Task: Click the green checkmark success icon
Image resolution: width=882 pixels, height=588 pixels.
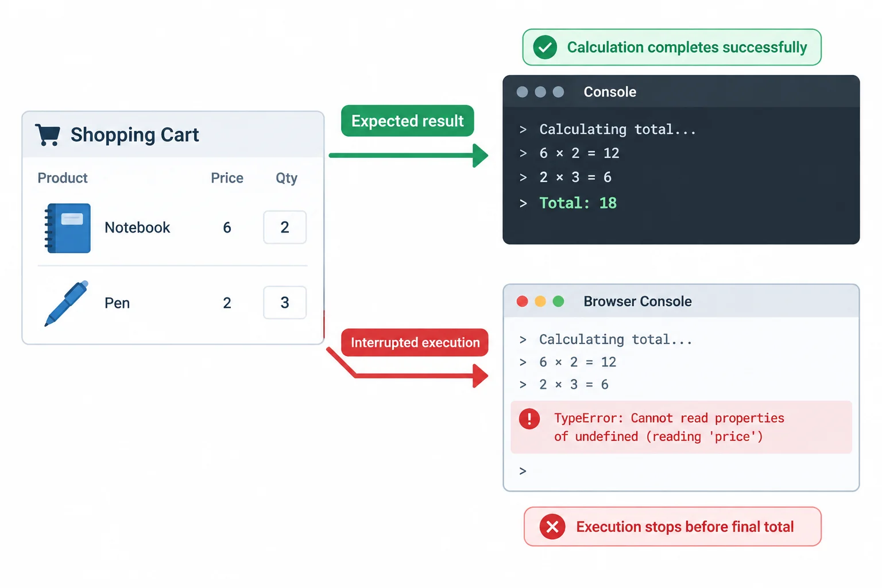Action: (x=545, y=47)
